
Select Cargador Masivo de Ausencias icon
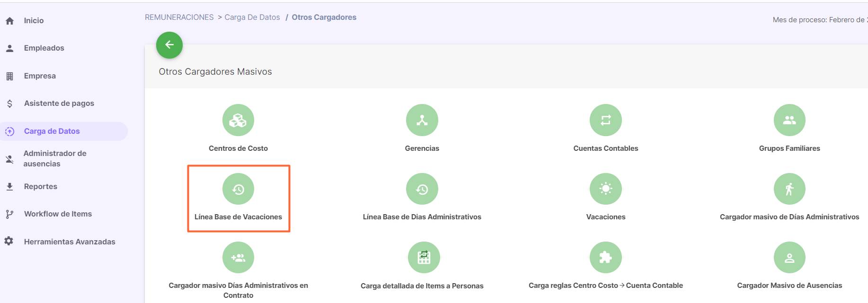[x=789, y=258]
